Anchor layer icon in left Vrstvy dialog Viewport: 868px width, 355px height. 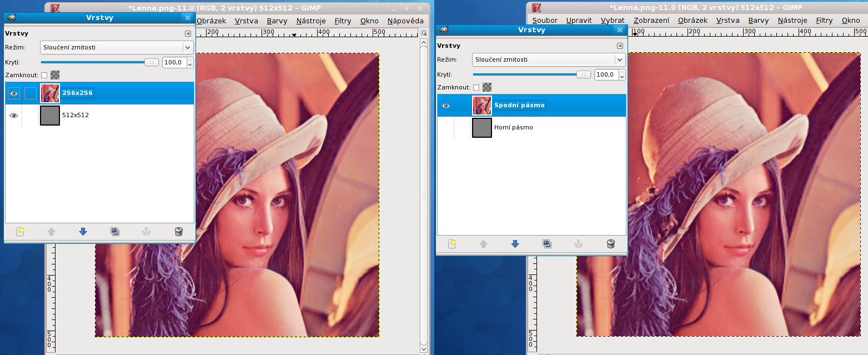[147, 232]
